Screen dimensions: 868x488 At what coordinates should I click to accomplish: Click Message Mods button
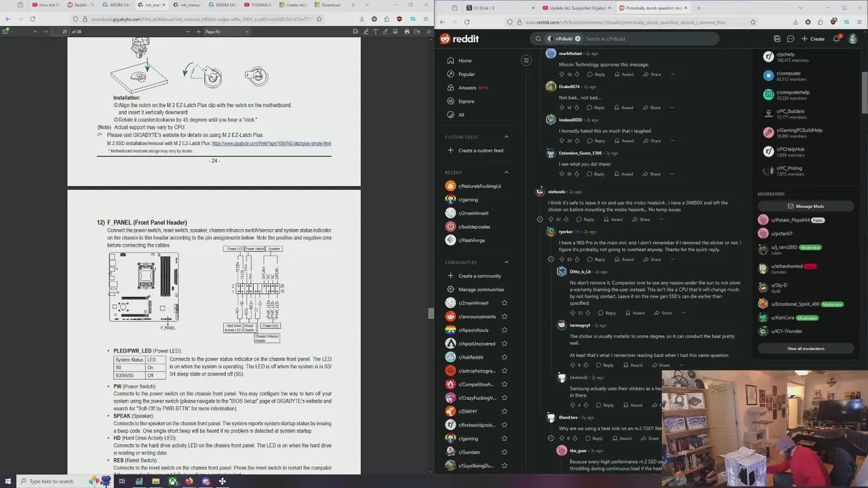(806, 206)
